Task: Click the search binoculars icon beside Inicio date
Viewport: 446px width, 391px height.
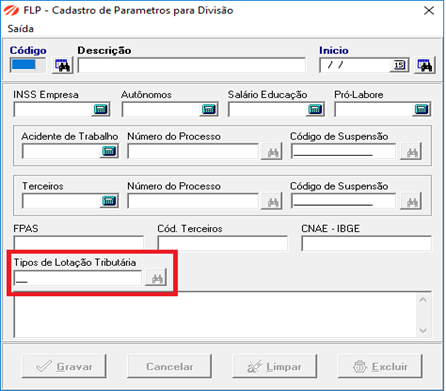Action: (x=425, y=65)
